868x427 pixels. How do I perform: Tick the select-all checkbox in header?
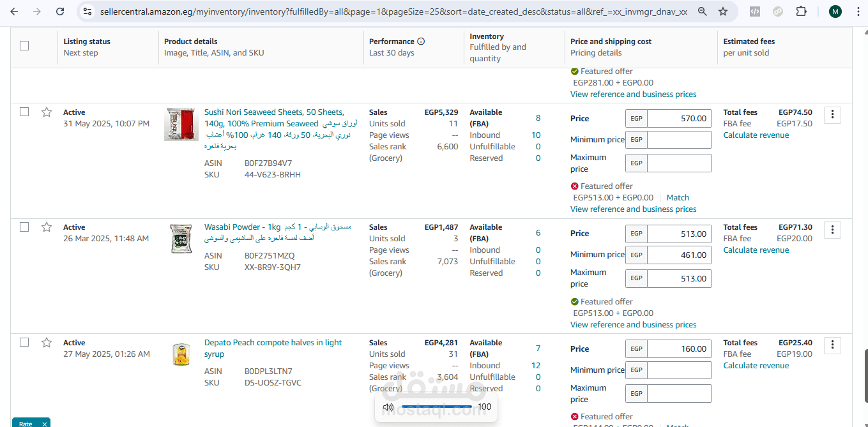pos(24,45)
